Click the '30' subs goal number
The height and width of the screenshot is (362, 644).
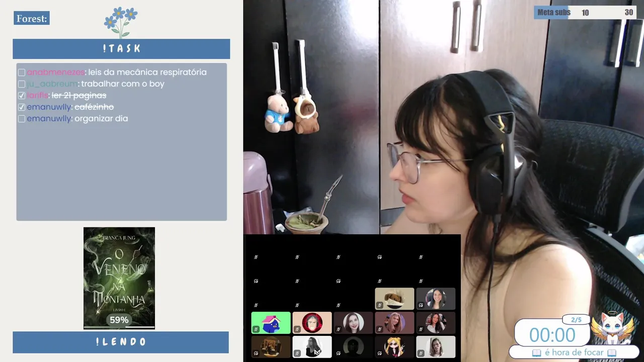click(629, 13)
